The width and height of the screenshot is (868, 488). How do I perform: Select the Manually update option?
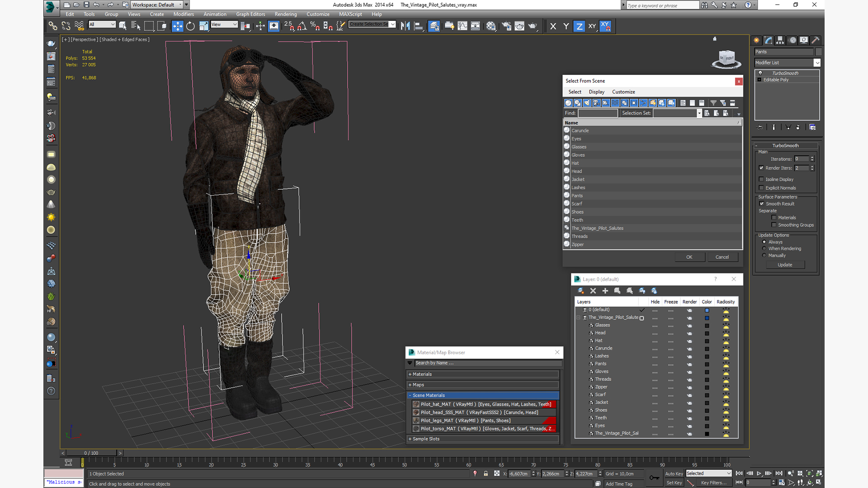pos(764,255)
